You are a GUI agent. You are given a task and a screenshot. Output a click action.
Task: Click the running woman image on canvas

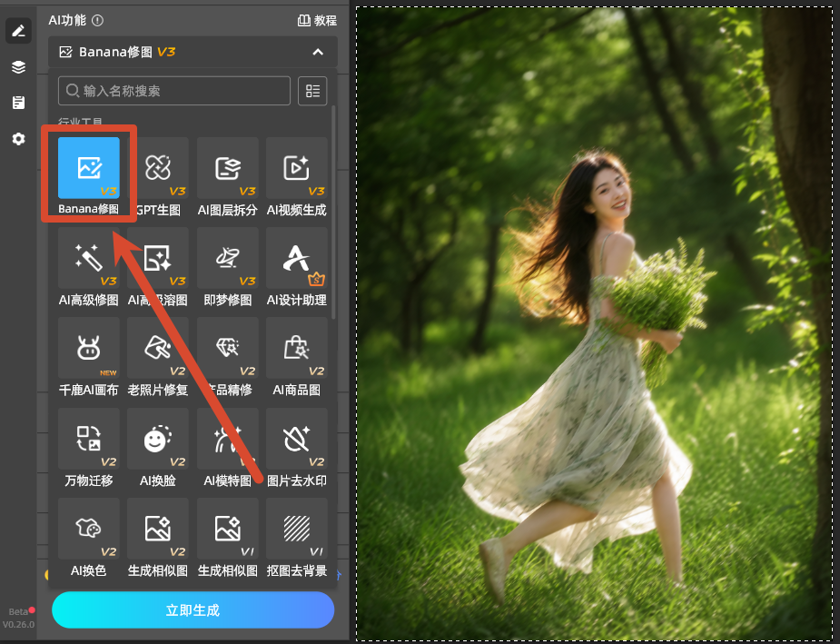594,323
